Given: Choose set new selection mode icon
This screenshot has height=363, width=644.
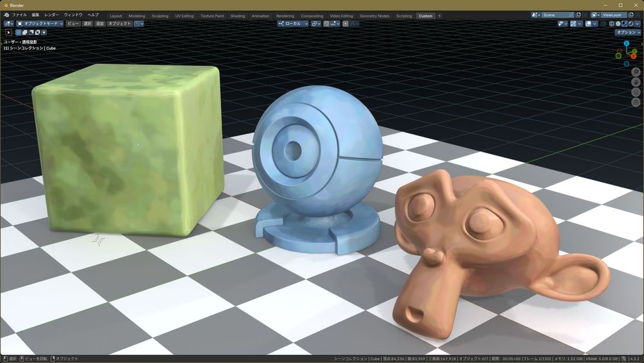Looking at the screenshot, I should click(x=19, y=32).
